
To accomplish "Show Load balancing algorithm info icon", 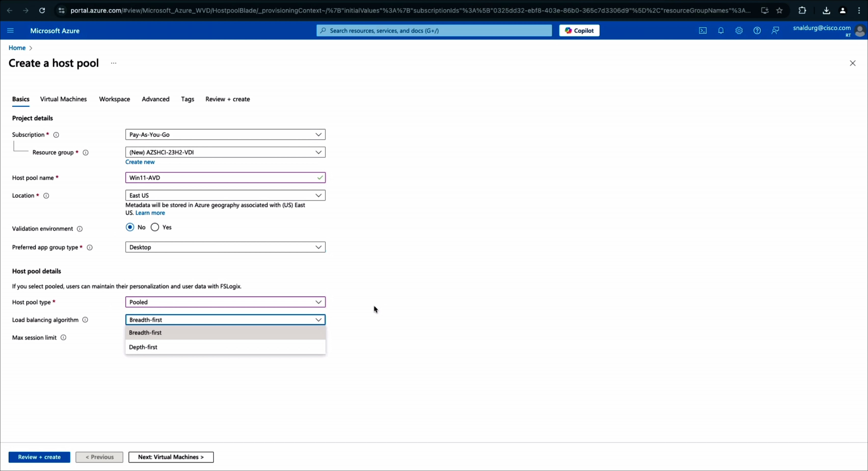I will pos(85,320).
